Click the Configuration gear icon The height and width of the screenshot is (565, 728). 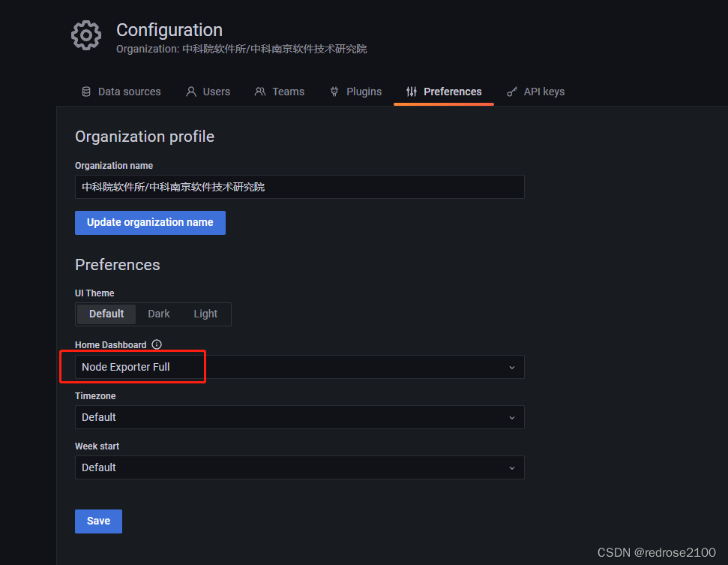click(x=86, y=35)
